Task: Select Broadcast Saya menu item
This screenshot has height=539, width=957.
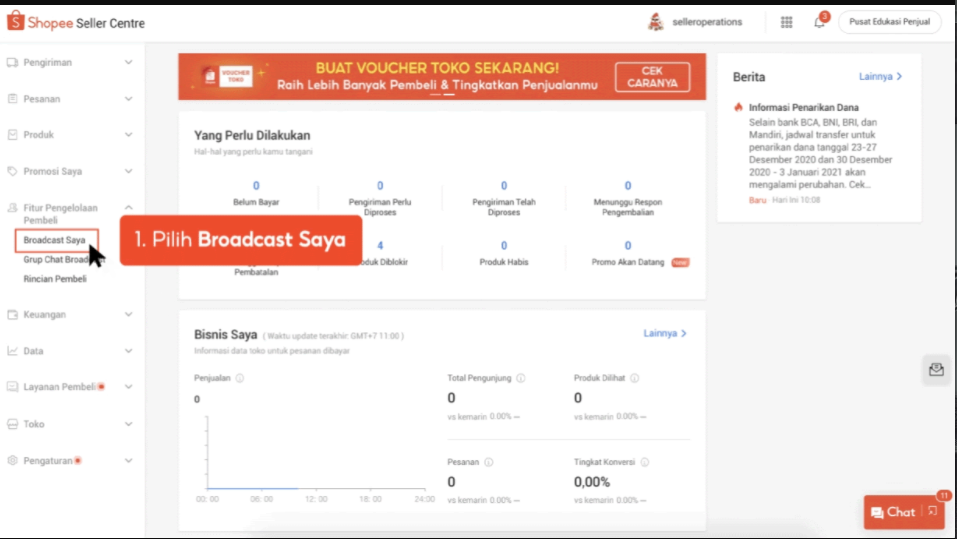Action: click(55, 240)
